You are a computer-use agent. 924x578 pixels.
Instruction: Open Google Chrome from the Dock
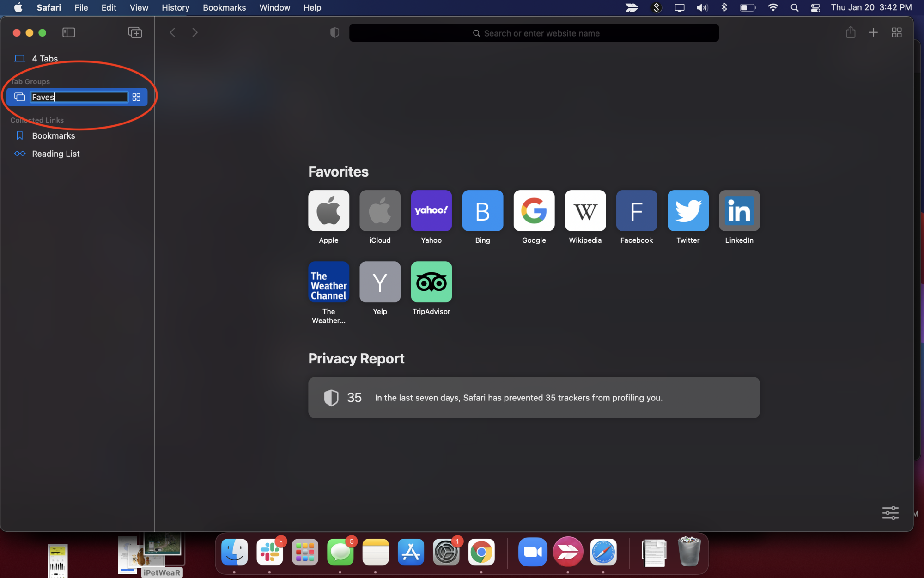coord(481,552)
